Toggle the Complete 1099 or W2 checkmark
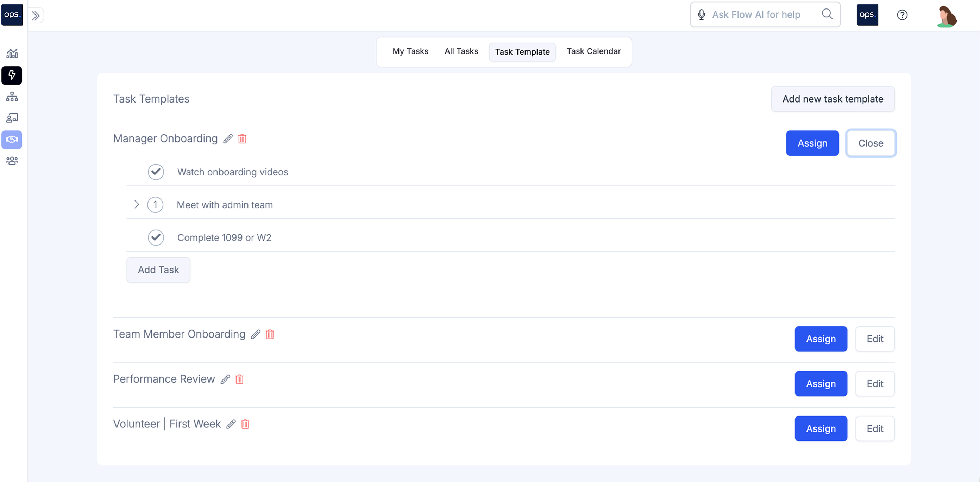Screen dimensions: 980x482 (156, 237)
